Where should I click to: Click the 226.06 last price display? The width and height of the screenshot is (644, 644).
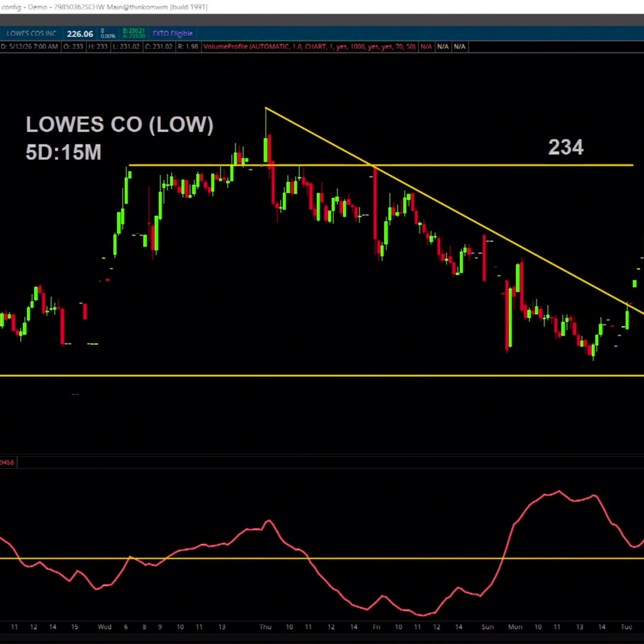pyautogui.click(x=80, y=34)
